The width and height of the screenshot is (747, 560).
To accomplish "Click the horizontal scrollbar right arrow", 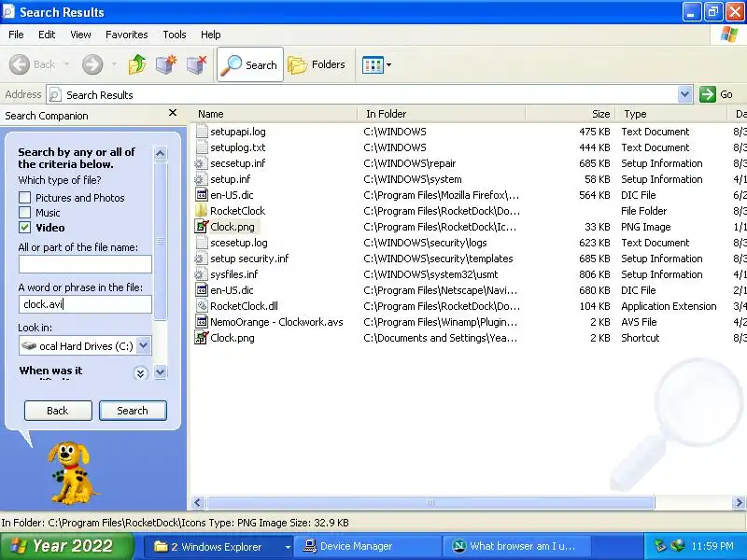I will (739, 502).
